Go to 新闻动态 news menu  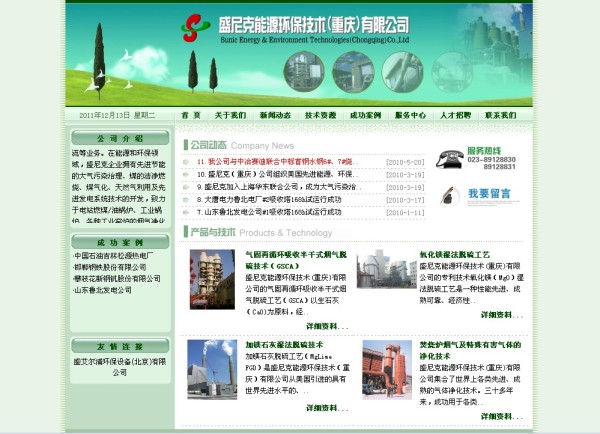276,115
